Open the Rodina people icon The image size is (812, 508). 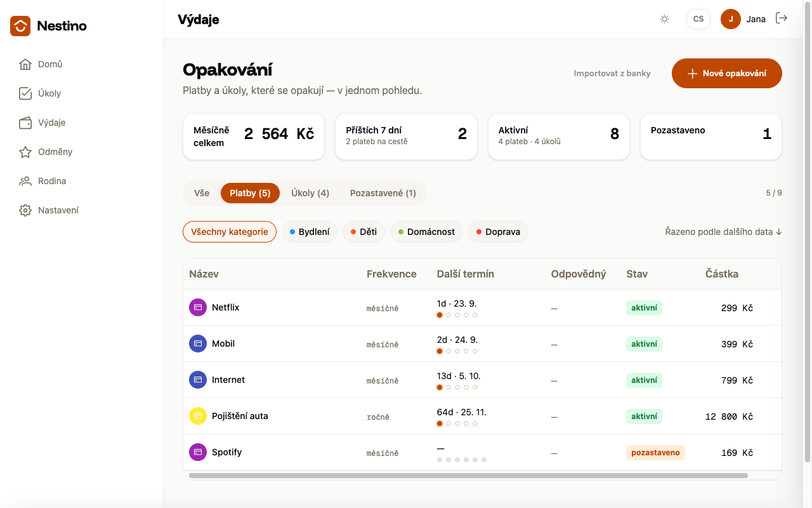point(25,181)
